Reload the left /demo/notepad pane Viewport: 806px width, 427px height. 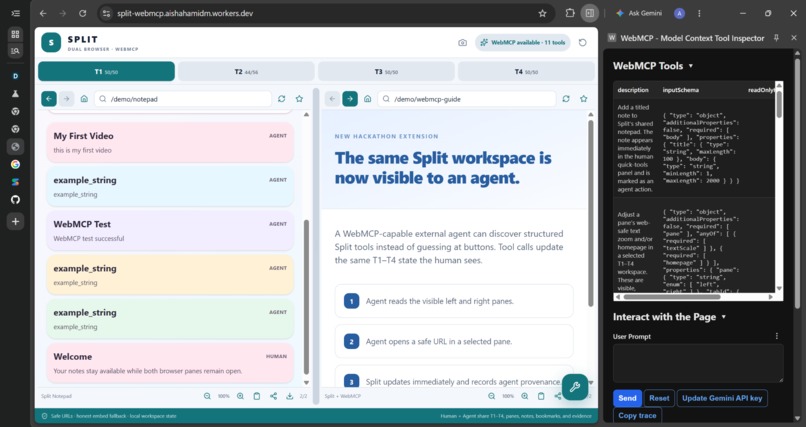(282, 99)
